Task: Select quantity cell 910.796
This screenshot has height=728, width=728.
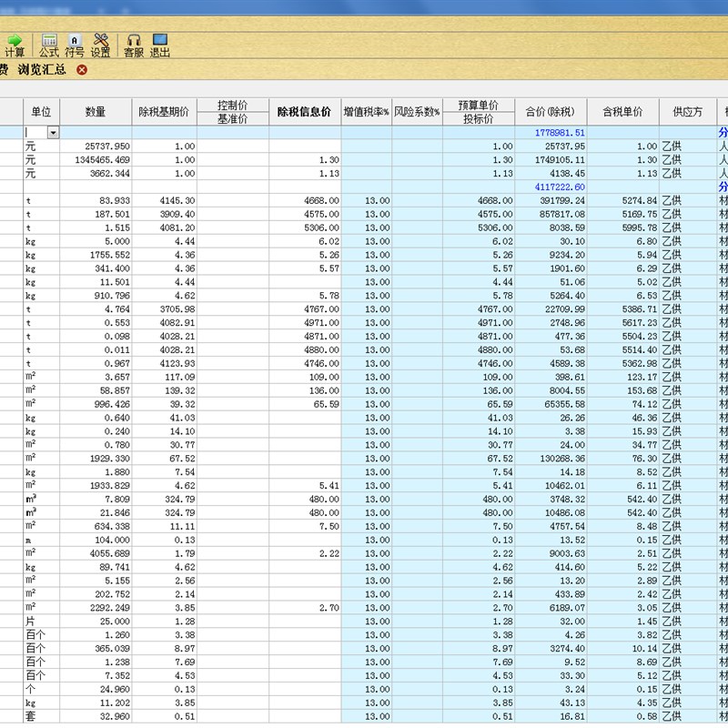Action: (x=96, y=296)
